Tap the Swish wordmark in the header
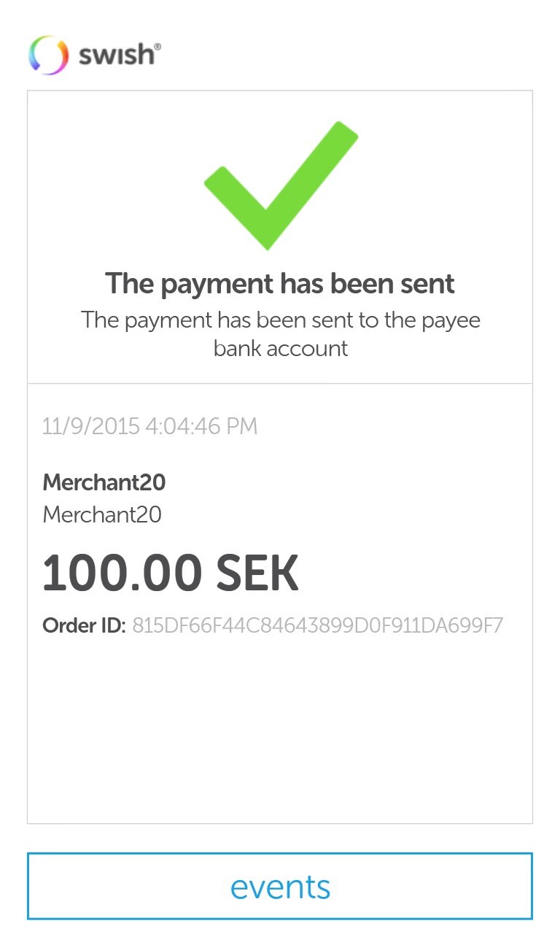The height and width of the screenshot is (934, 560). 114,55
